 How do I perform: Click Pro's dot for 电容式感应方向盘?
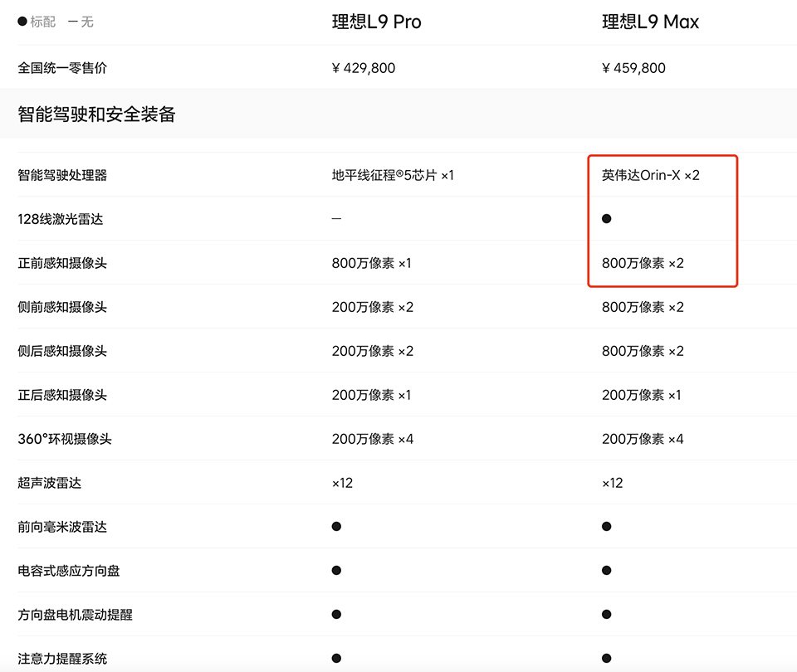(x=336, y=571)
